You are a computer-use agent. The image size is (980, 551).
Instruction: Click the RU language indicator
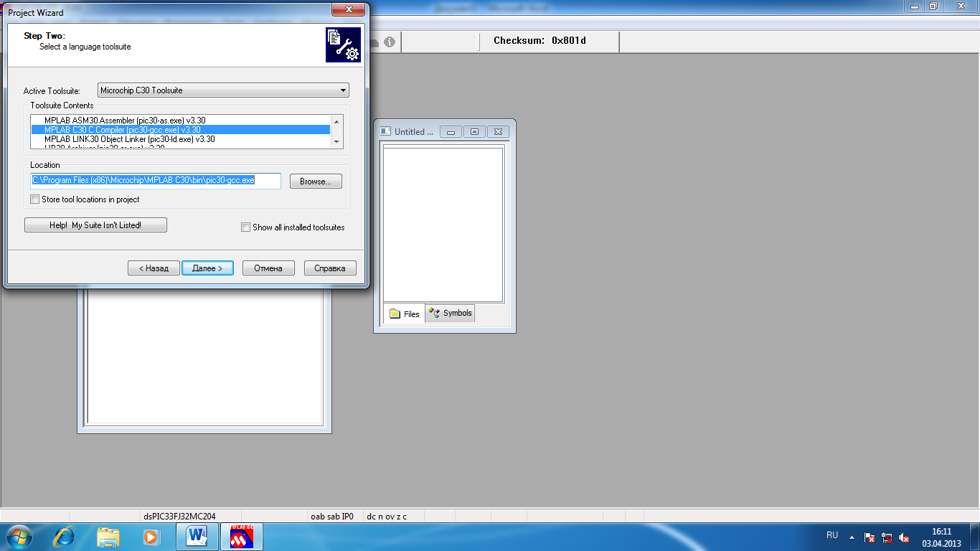coord(832,535)
